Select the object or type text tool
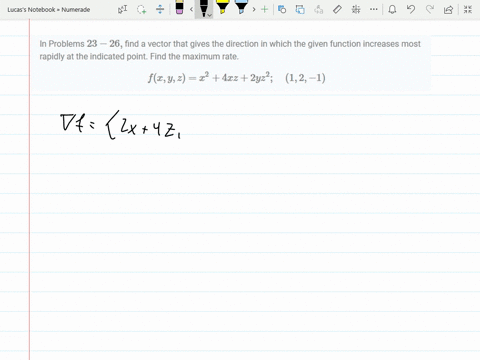The height and width of the screenshot is (360, 480). click(123, 9)
